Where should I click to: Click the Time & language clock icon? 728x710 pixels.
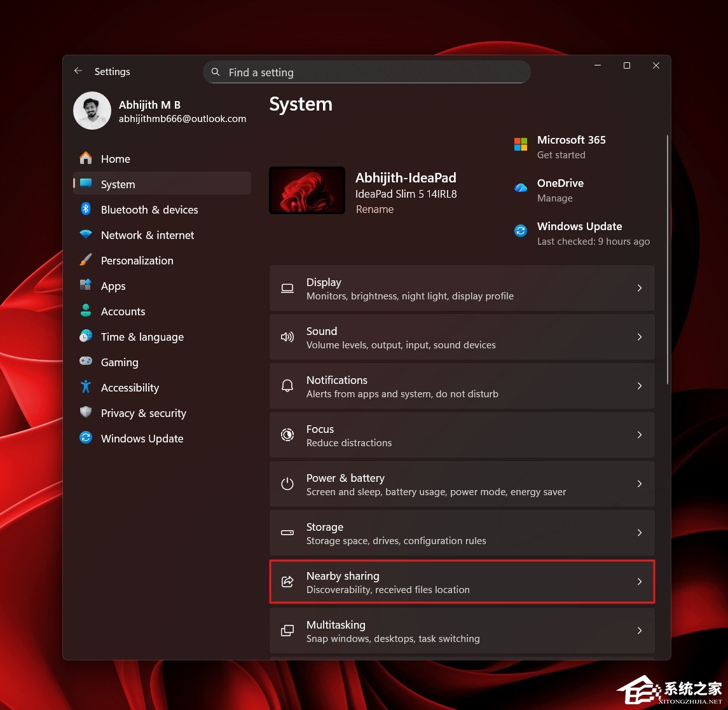coord(86,336)
